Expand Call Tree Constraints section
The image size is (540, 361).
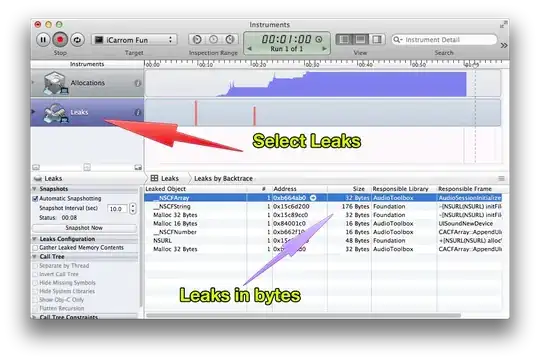click(x=34, y=317)
